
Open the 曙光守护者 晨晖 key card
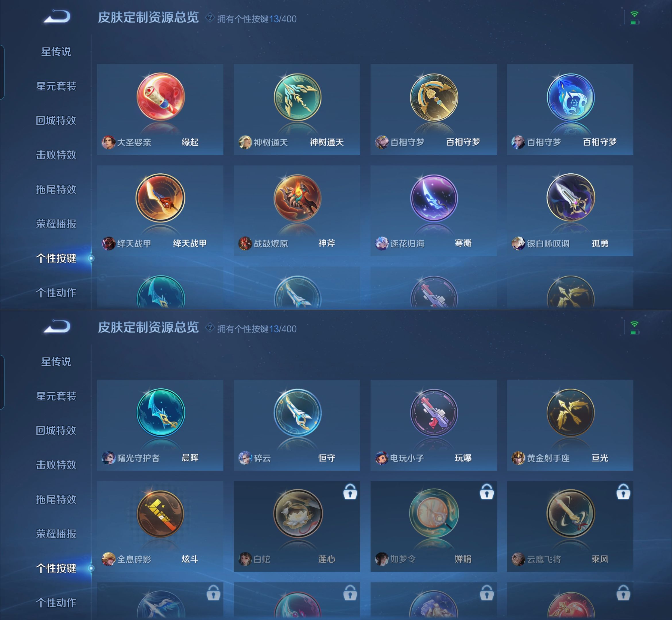[160, 425]
